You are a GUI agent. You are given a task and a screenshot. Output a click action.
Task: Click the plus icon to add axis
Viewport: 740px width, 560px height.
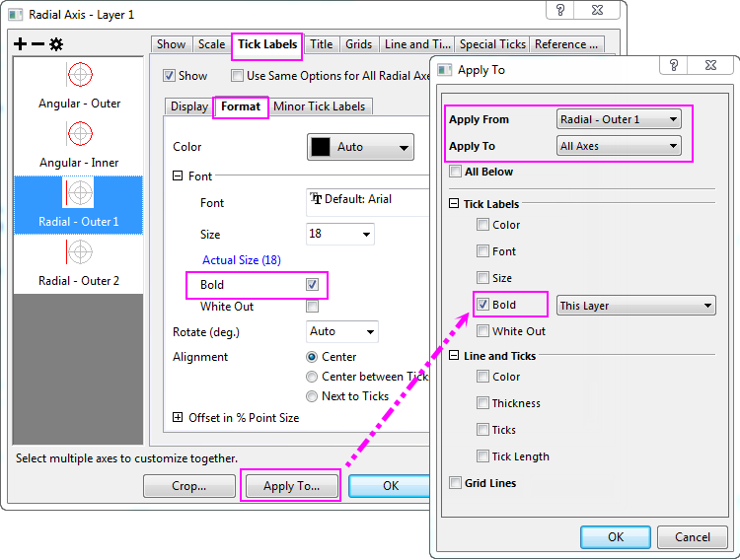coord(21,44)
